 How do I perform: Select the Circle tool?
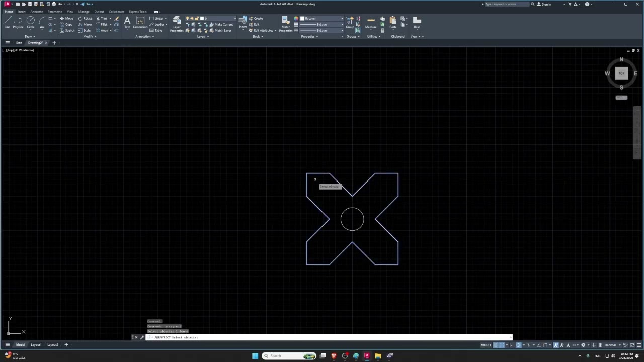point(31,22)
